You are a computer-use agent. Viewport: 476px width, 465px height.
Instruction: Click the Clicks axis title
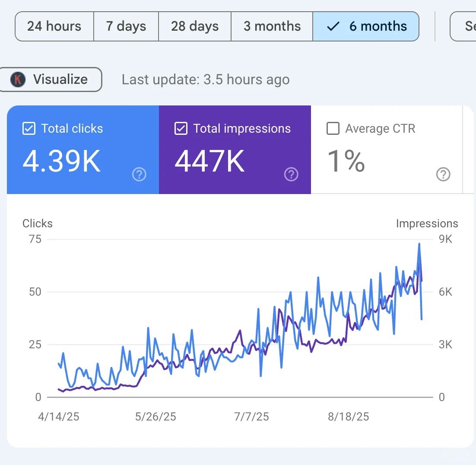pyautogui.click(x=38, y=223)
